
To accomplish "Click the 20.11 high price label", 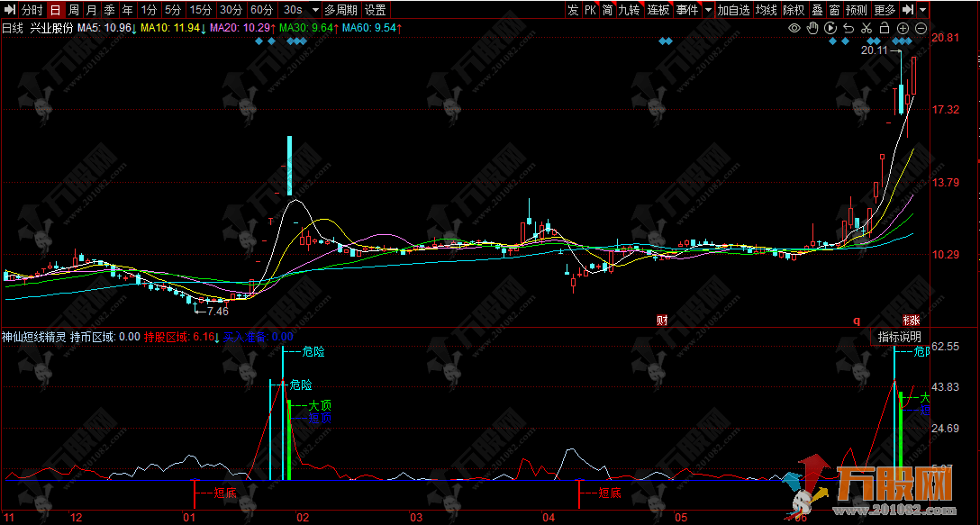I will coord(874,50).
